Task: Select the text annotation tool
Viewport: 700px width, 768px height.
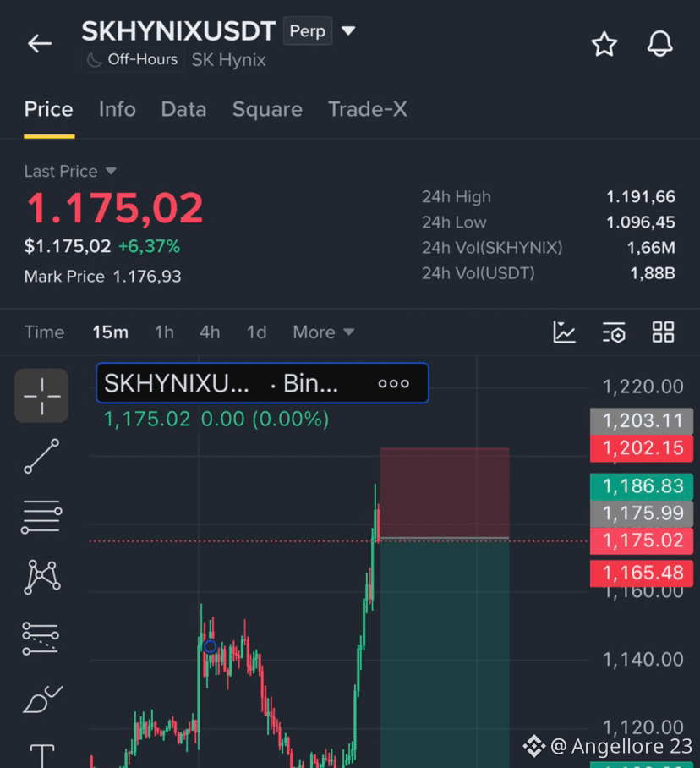Action: tap(42, 754)
